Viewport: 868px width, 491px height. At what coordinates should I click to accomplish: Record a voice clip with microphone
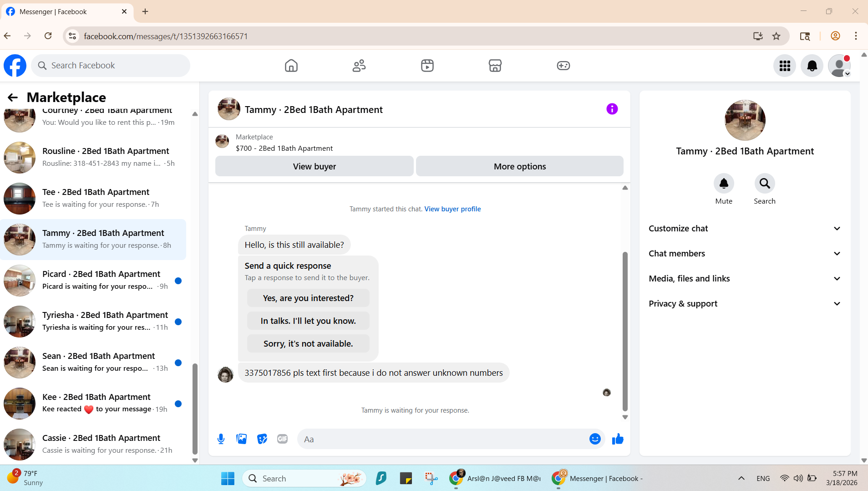221,439
